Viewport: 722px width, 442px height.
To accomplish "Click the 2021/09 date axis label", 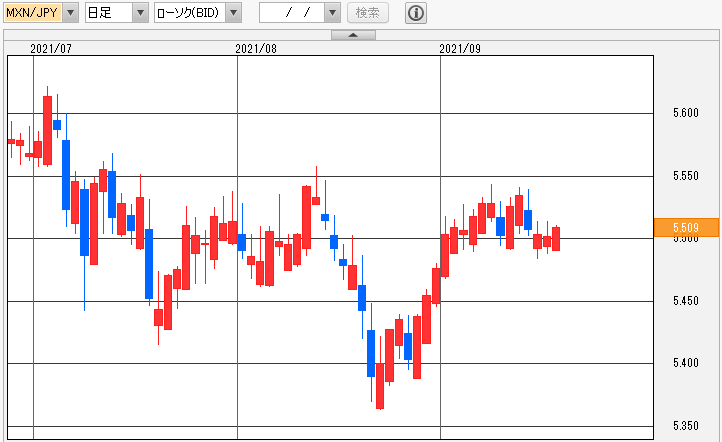I will [x=460, y=49].
